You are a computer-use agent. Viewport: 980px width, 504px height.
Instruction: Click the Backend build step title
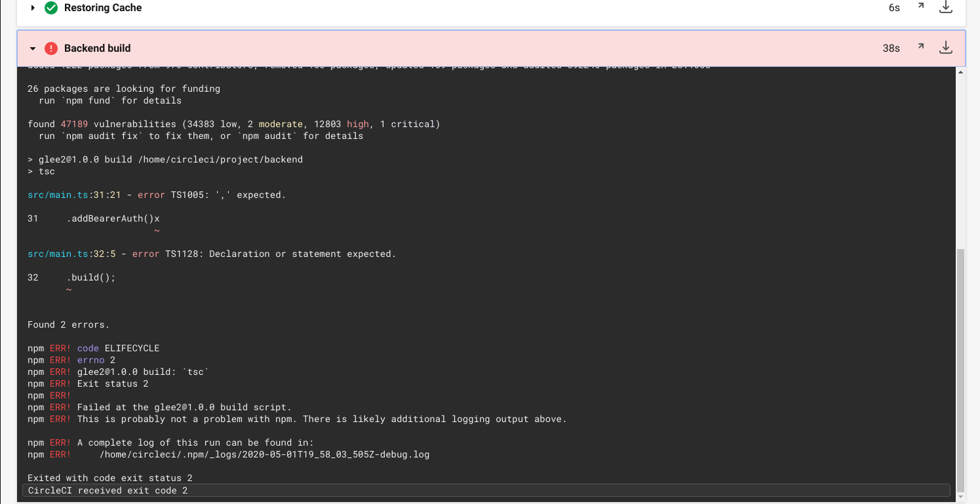tap(97, 48)
